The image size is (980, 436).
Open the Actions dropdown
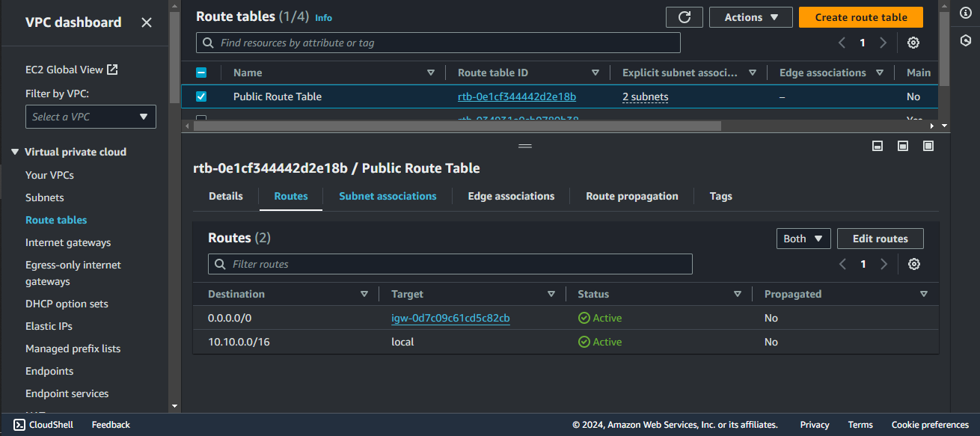[751, 17]
